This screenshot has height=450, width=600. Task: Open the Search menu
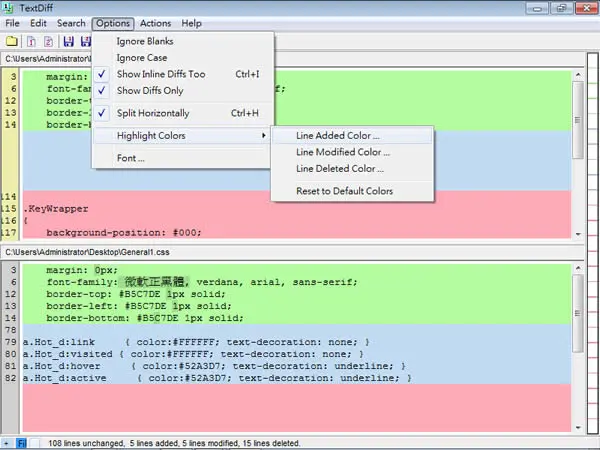(x=71, y=23)
